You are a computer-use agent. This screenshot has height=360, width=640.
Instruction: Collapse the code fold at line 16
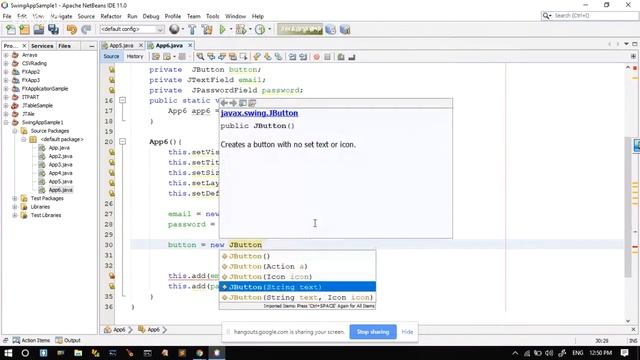click(122, 100)
